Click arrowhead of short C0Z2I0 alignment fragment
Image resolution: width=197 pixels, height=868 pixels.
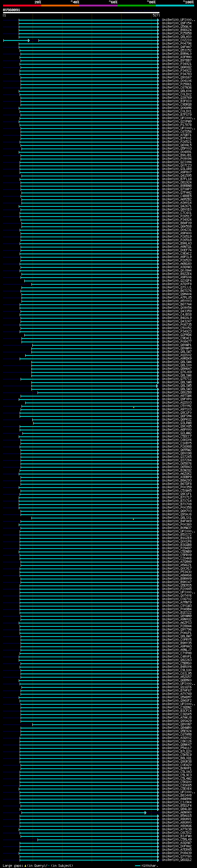click(x=29, y=40)
